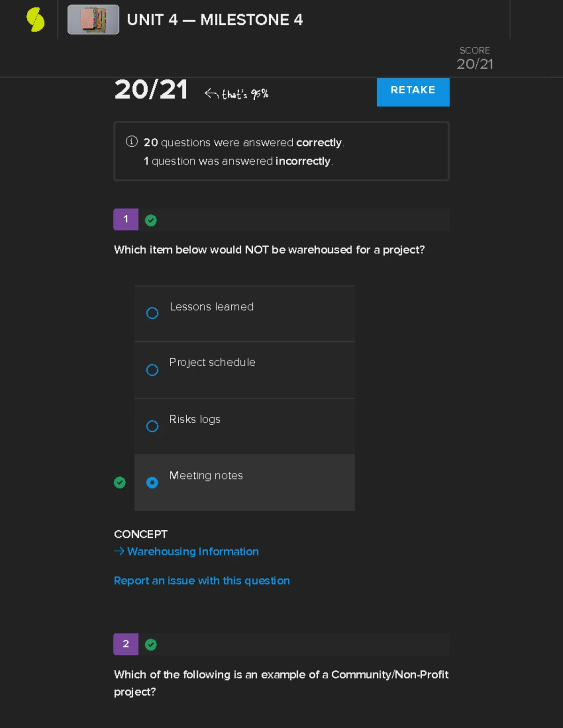563x728 pixels.
Task: Click the purple question 1 number badge
Action: coord(126,219)
